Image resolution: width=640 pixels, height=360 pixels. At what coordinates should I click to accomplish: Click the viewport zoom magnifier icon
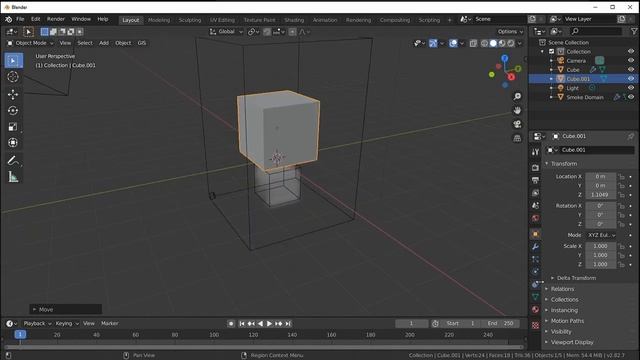pos(517,97)
